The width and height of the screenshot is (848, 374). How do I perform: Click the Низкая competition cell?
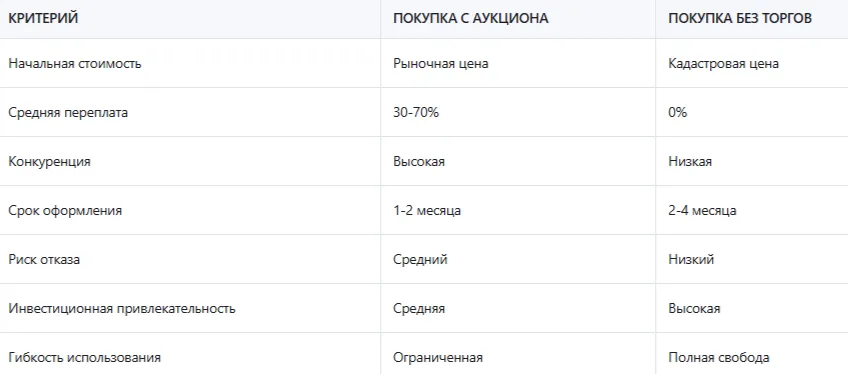[690, 162]
